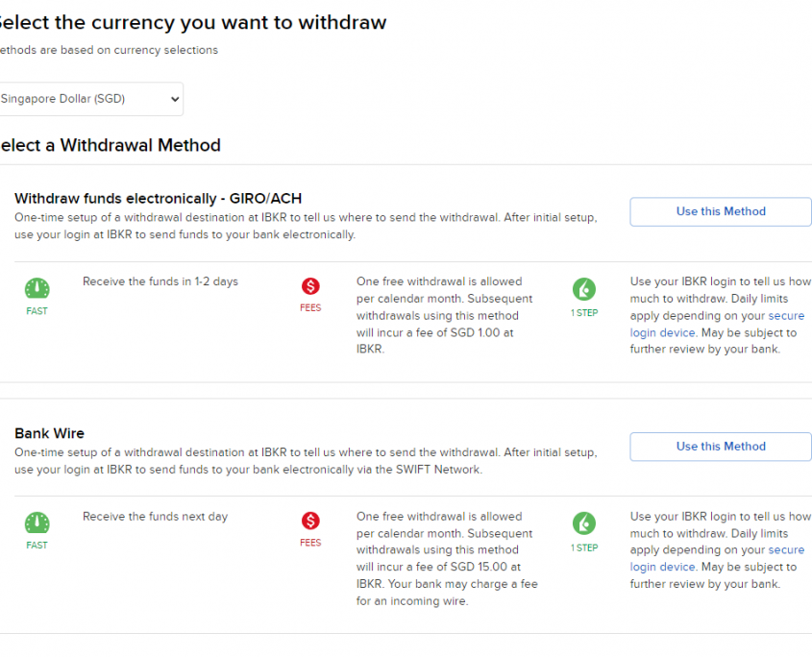The height and width of the screenshot is (657, 812).
Task: Click the currency selection page title
Action: tap(192, 22)
